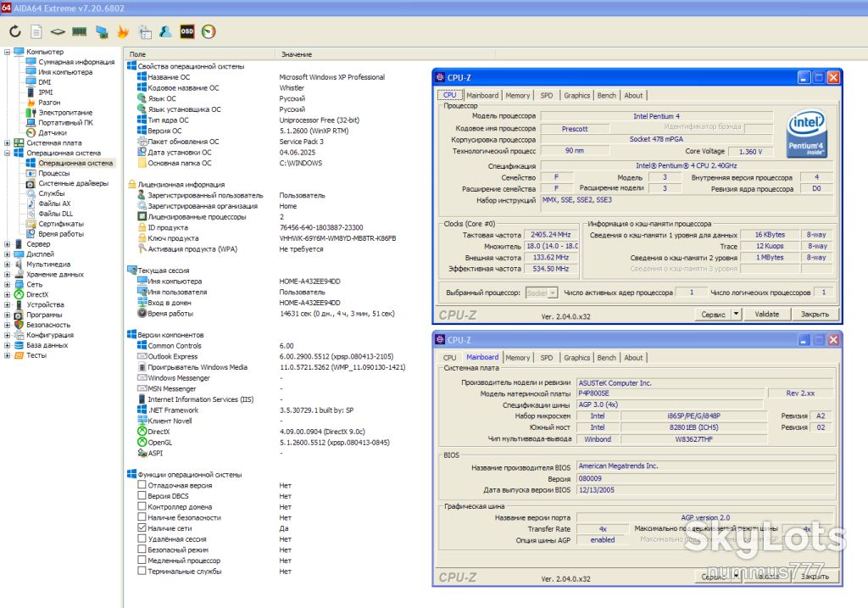Select Системные драйверы in the tree
Viewport: 868px width, 608px height.
point(73,183)
